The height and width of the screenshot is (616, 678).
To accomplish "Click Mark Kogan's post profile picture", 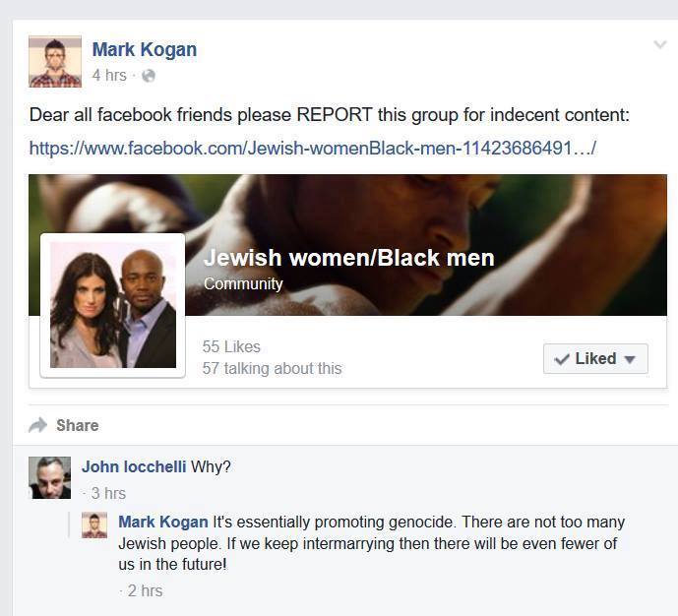I will [55, 61].
